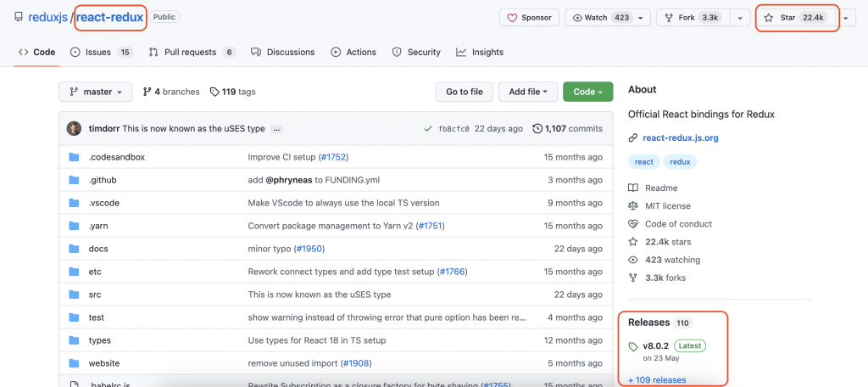Open the @phryneas commit message
Viewport: 868px width, 387px height.
pos(314,180)
